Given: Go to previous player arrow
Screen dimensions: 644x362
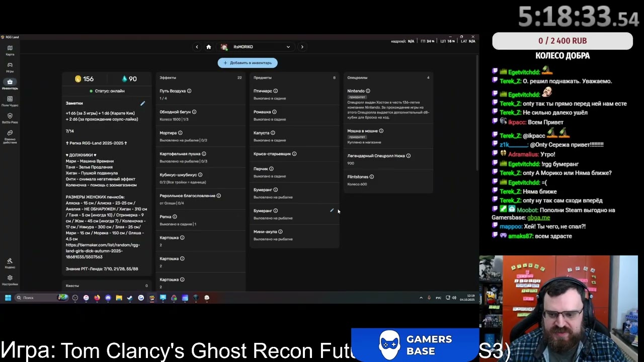Looking at the screenshot, I should (x=197, y=47).
